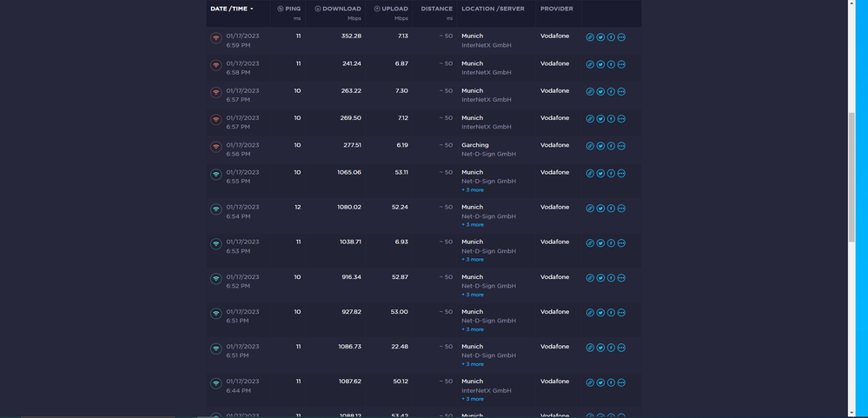Copy link for the 6:59 PM result
Screen dimensions: 868x418
pyautogui.click(x=590, y=37)
